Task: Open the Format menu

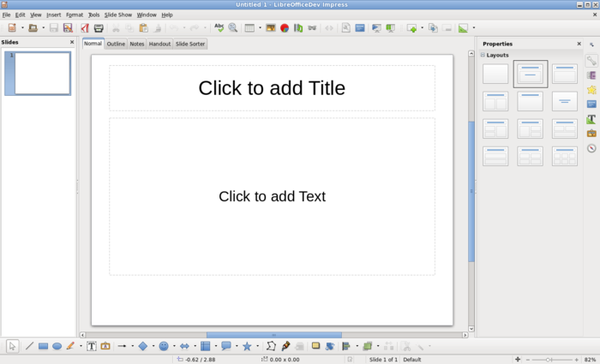Action: 75,15
